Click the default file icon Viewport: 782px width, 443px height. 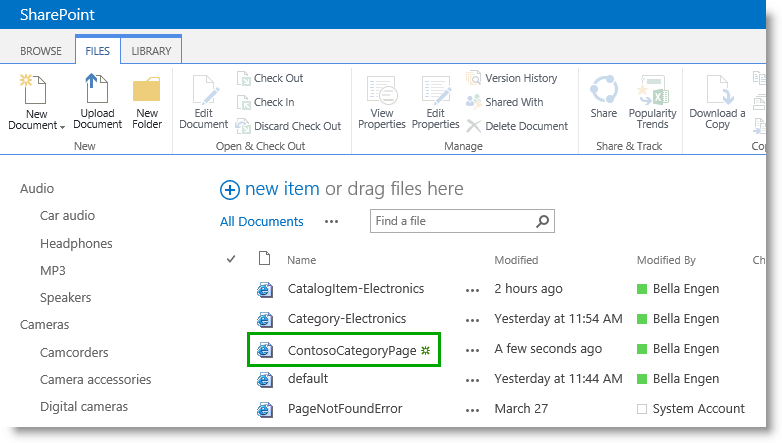pos(265,380)
